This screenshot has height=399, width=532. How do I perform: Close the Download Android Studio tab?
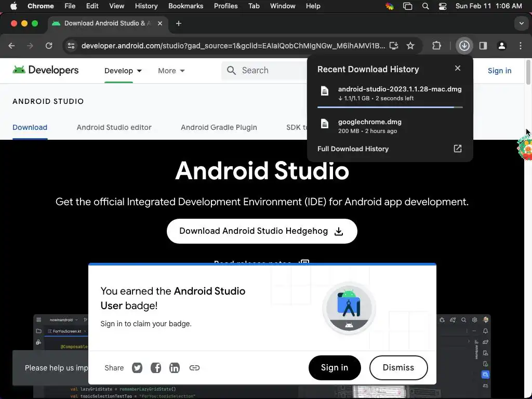tap(160, 23)
